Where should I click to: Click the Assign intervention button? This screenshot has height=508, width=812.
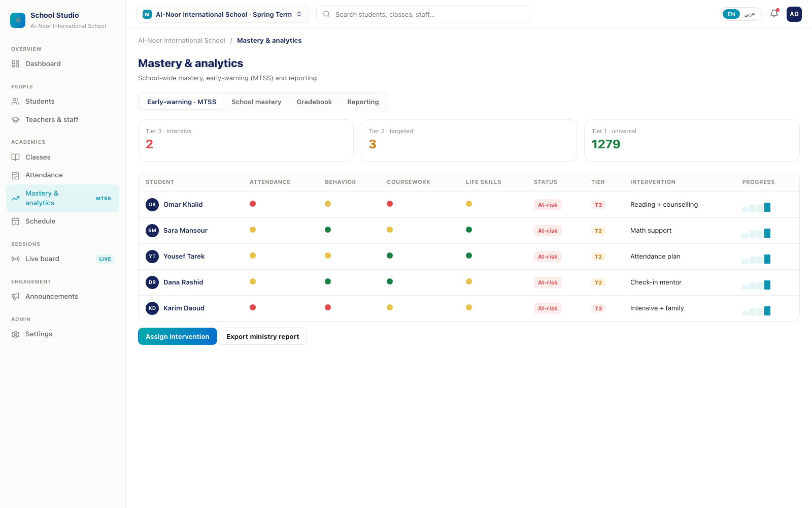tap(178, 336)
